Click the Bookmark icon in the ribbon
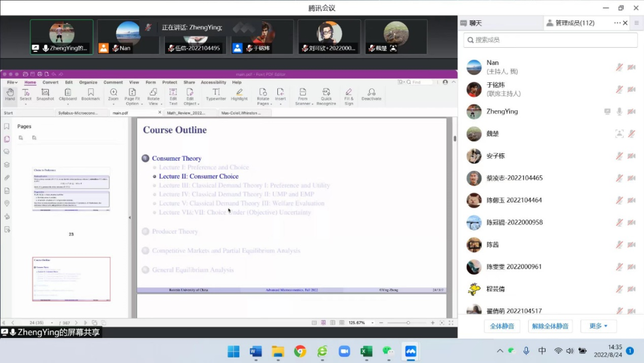The image size is (644, 363). pos(91,94)
